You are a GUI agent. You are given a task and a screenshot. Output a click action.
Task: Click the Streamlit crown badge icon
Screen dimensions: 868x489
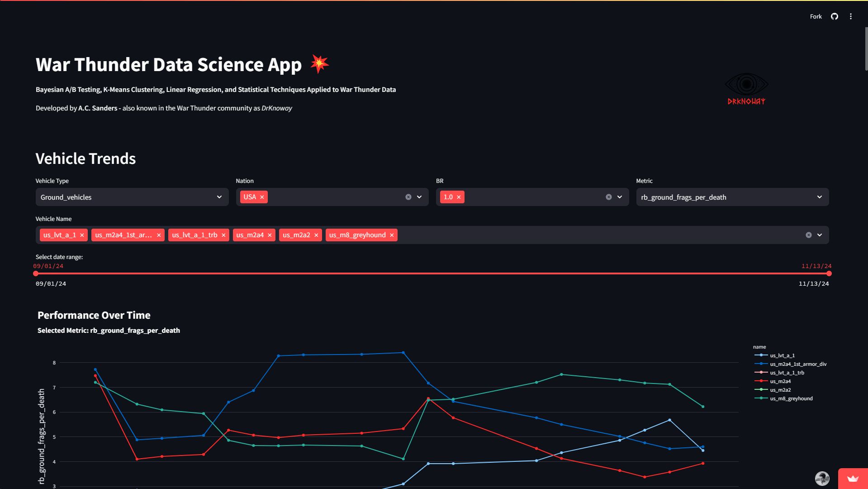(853, 479)
